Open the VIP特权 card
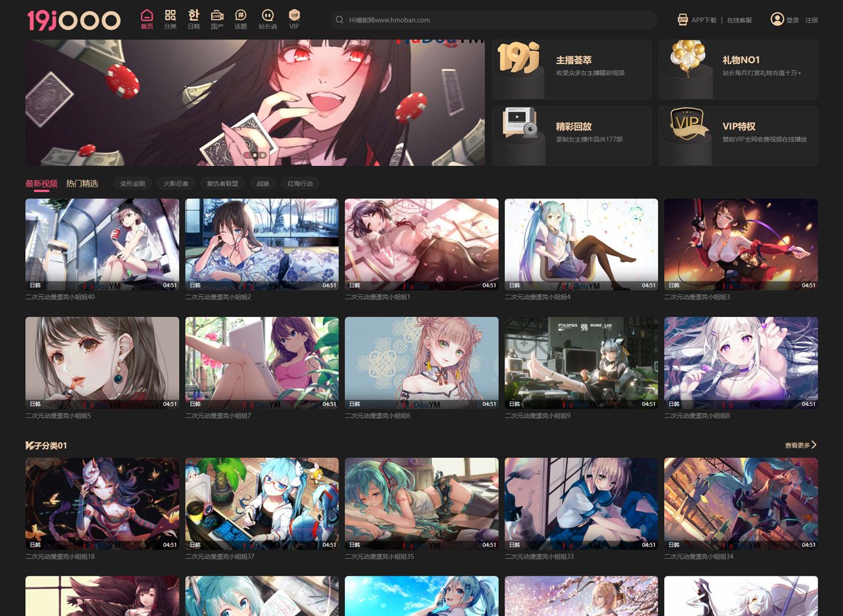843x616 pixels. coord(738,136)
